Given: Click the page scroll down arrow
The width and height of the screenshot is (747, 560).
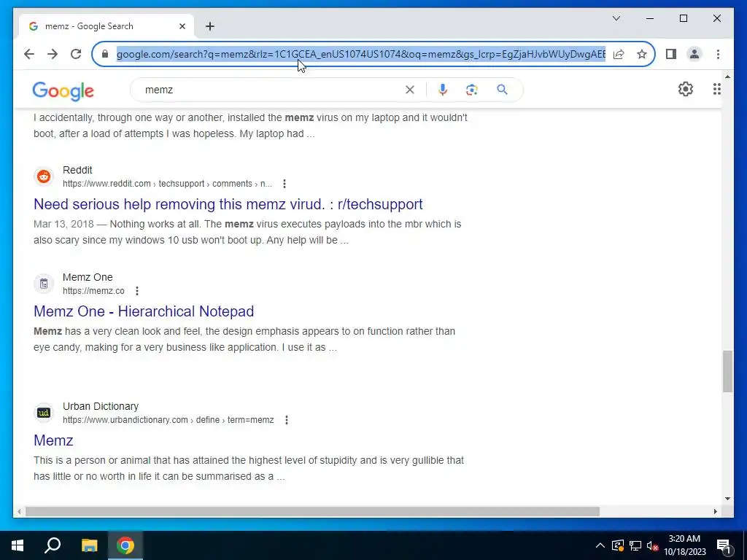Looking at the screenshot, I should click(727, 499).
